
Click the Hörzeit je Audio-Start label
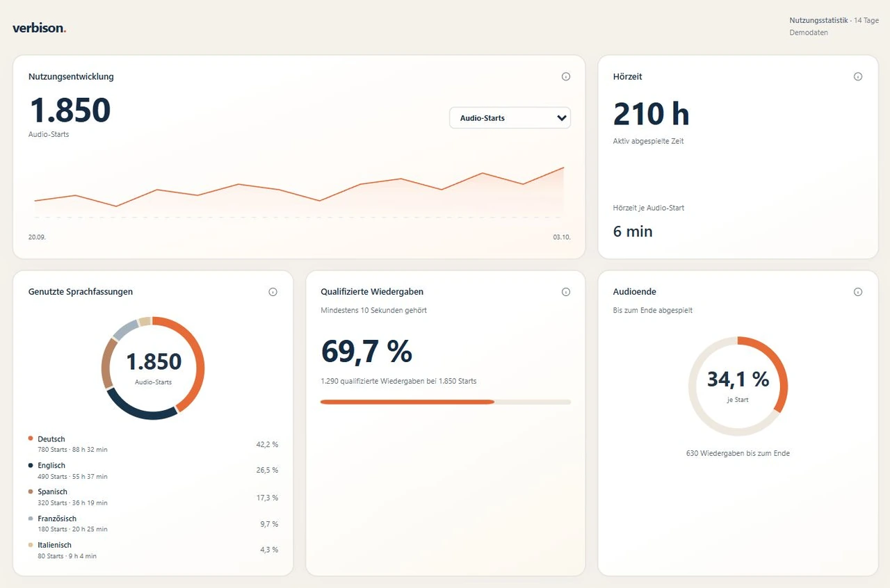click(x=649, y=208)
